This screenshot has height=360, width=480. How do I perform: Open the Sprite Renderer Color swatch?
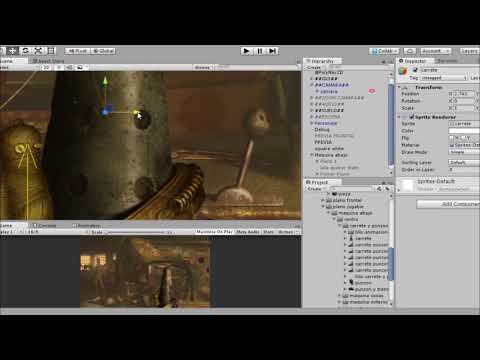click(465, 131)
